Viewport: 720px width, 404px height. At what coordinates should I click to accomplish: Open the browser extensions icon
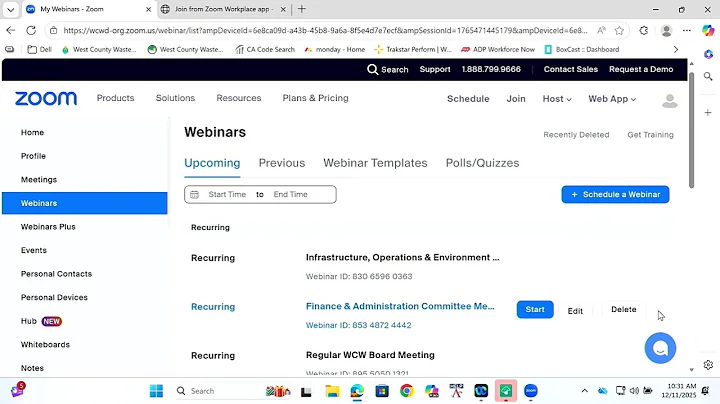coord(644,30)
